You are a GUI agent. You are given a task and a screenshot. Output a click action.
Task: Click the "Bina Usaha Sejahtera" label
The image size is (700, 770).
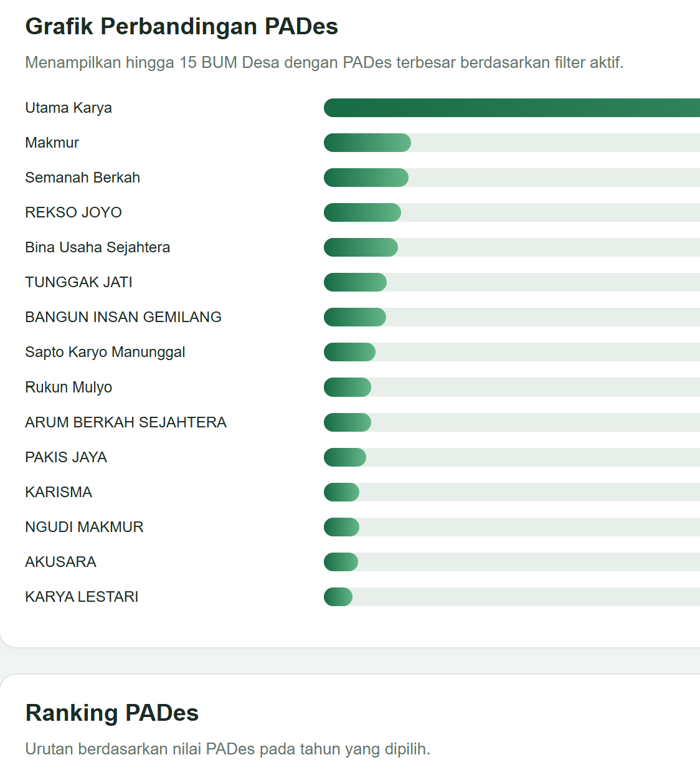[x=98, y=247]
